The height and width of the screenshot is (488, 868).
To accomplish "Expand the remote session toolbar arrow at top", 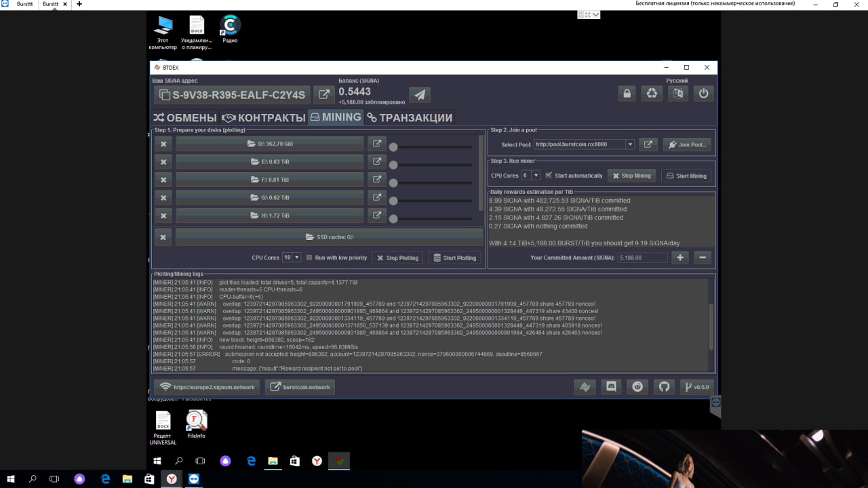I will point(595,14).
